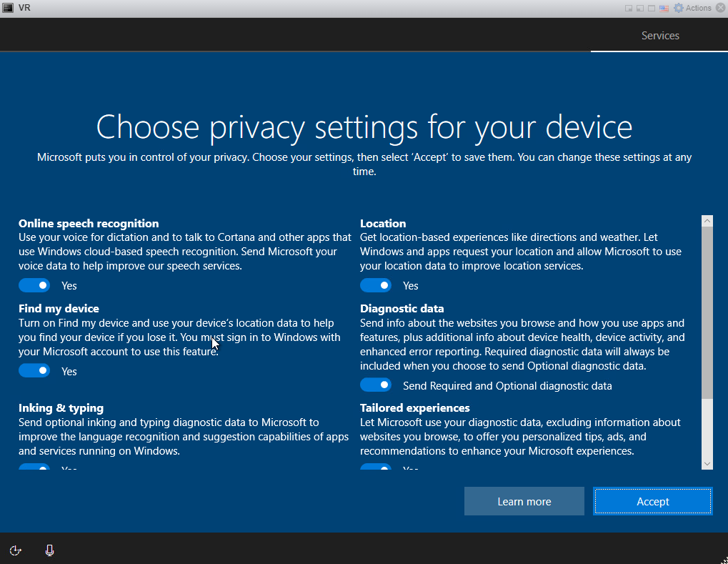Click the 'Online speech recognition' heading
Screen dimensions: 728x564
click(x=89, y=224)
